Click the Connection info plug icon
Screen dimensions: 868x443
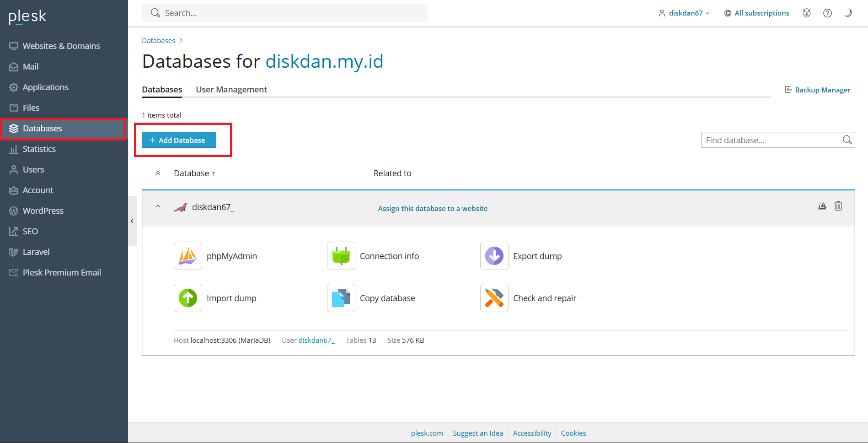(x=341, y=256)
